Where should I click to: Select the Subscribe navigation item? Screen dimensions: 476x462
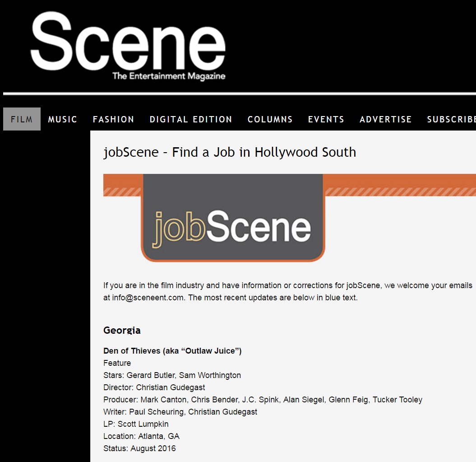[x=451, y=119]
